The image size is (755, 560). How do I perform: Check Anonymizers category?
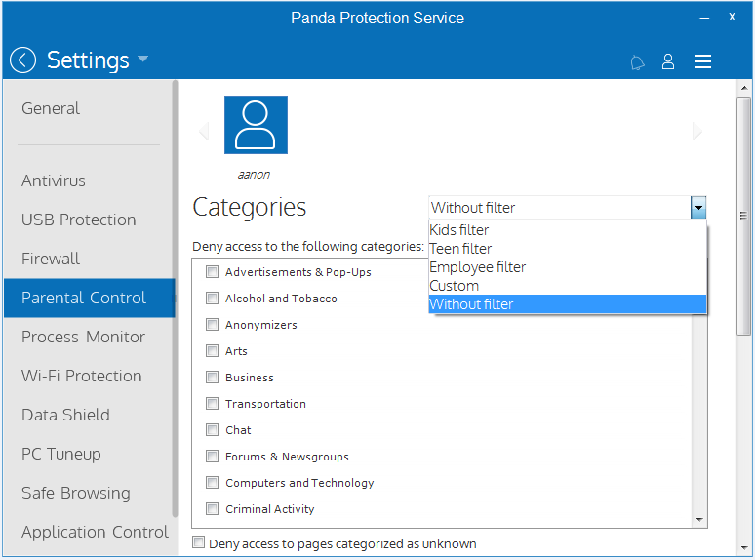tap(212, 325)
